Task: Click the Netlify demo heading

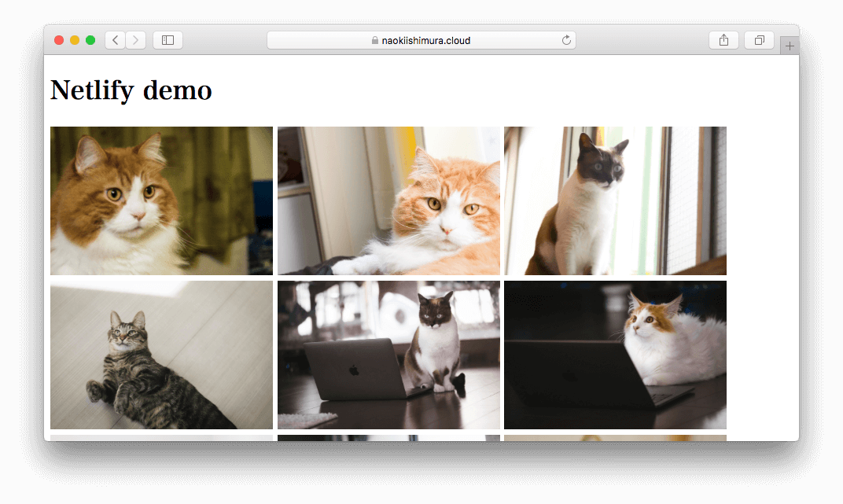Action: pos(131,90)
